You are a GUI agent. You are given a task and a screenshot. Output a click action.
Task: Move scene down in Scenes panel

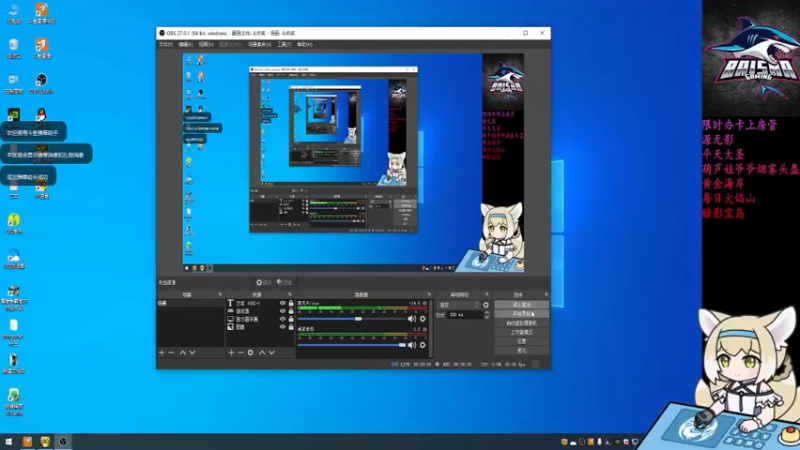pyautogui.click(x=192, y=353)
